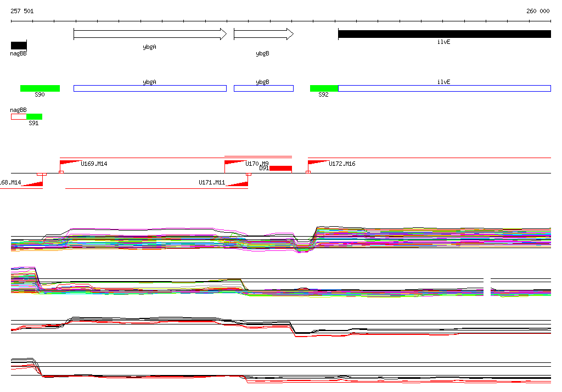Image resolution: width=562 pixels, height=392 pixels.
Task: Click the ybgA label under the arrow
Action: pos(149,47)
